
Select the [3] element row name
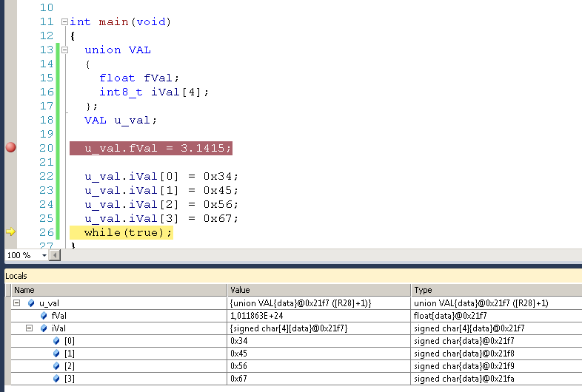point(70,379)
